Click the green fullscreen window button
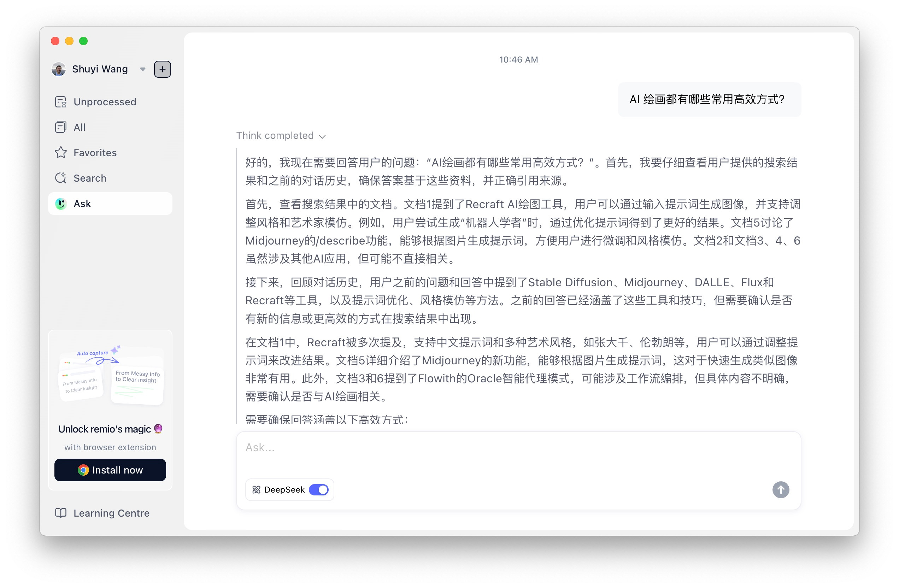Image resolution: width=899 pixels, height=588 pixels. coord(83,41)
